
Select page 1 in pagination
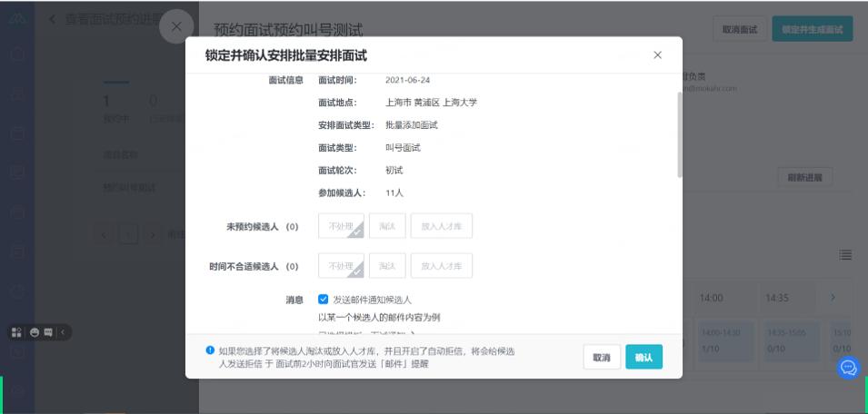pyautogui.click(x=128, y=234)
